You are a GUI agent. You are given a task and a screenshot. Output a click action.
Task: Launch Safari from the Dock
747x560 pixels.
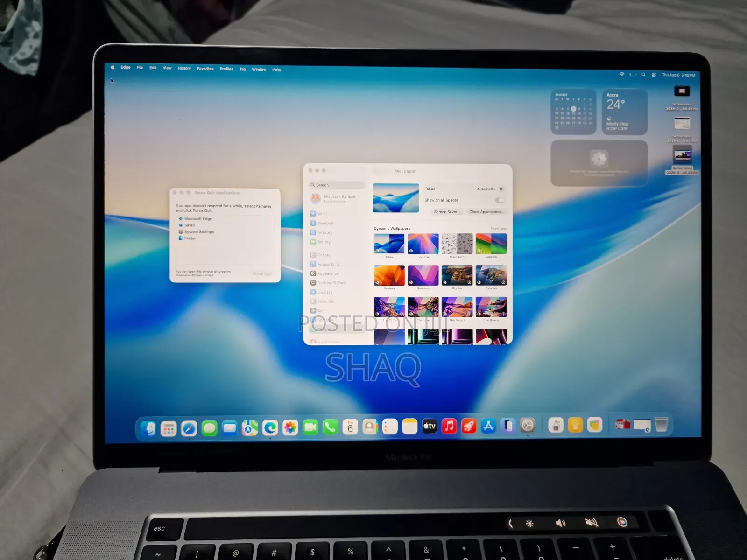[x=189, y=428]
